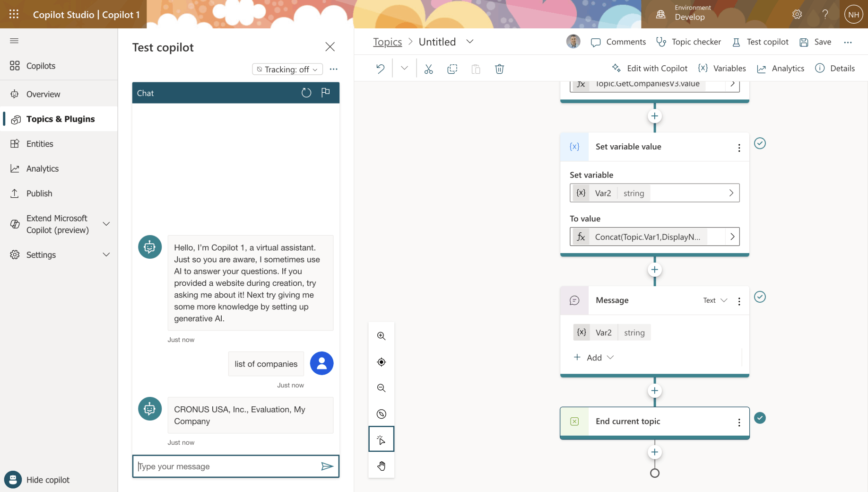The height and width of the screenshot is (492, 868).
Task: Add node below End current topic
Action: [x=655, y=452]
